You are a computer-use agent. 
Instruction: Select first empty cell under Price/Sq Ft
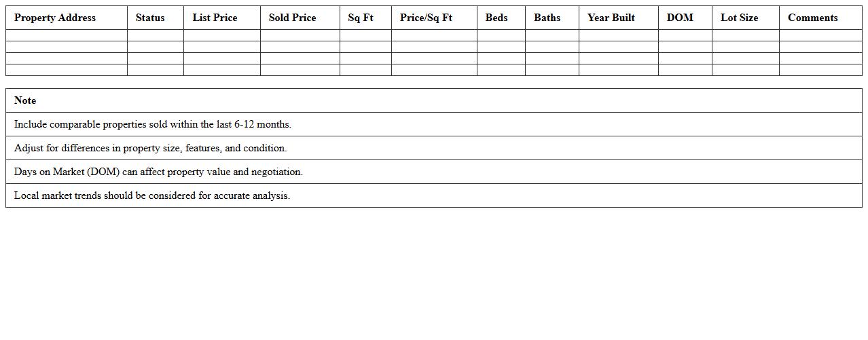(434, 35)
